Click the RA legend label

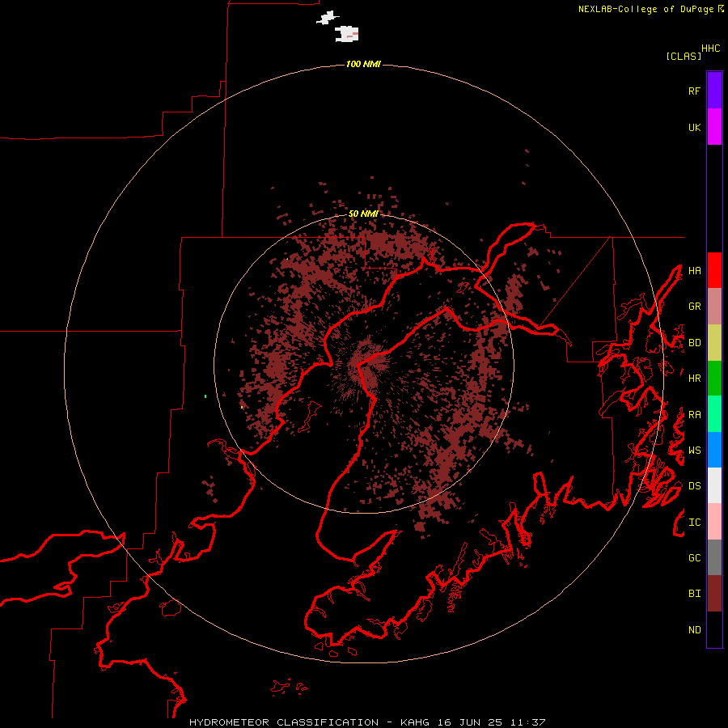(694, 415)
